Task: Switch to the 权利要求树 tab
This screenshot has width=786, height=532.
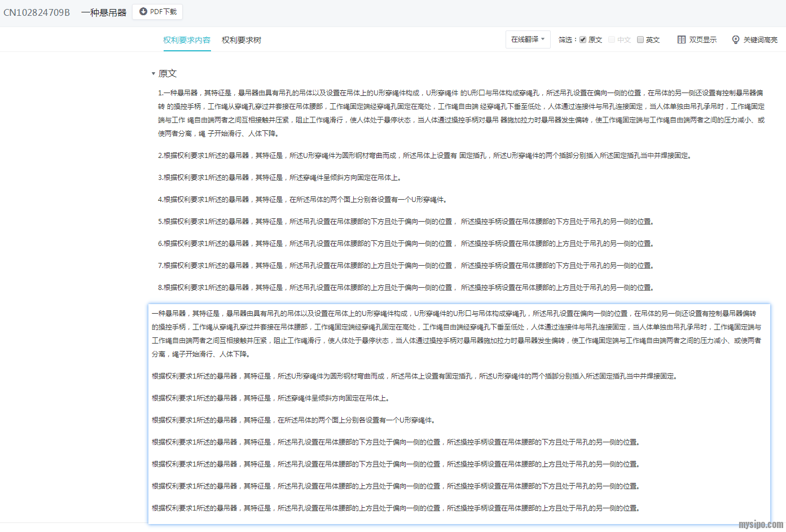Action: click(241, 40)
